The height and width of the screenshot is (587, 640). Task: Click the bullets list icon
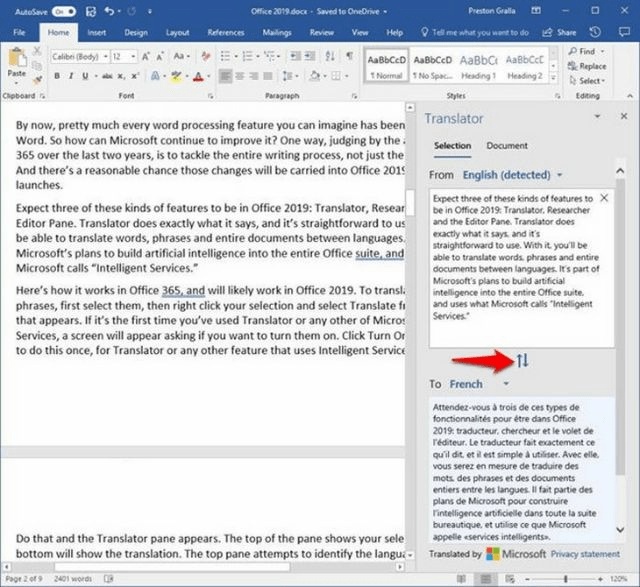coord(225,56)
